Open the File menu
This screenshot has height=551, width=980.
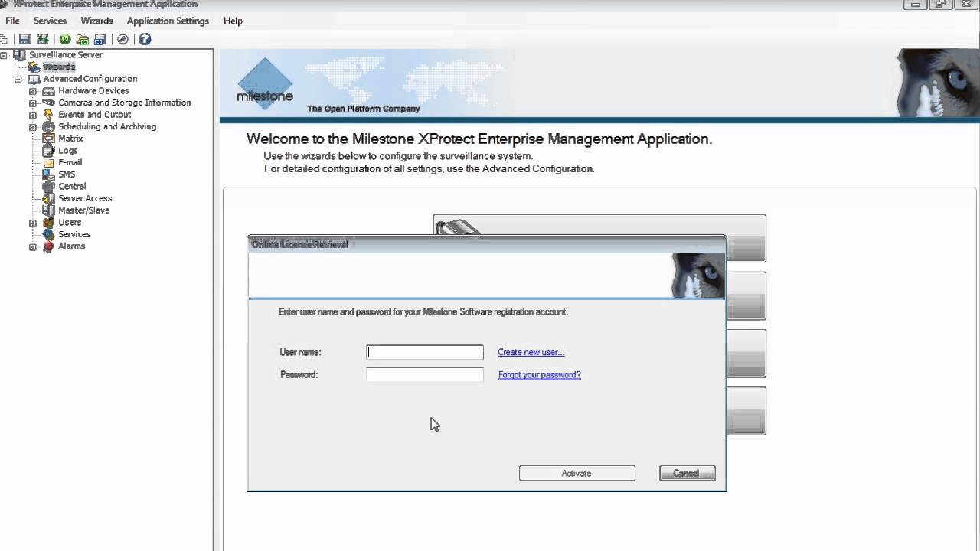12,21
